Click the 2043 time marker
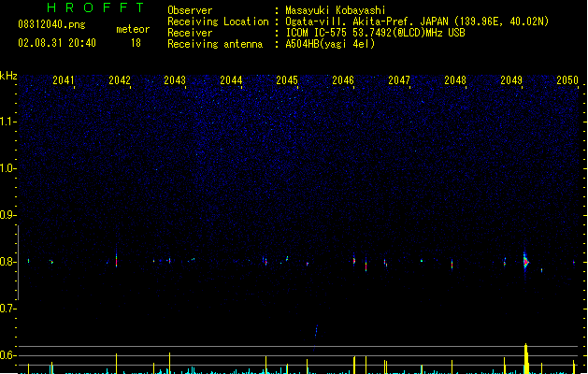The image size is (588, 374). point(175,80)
